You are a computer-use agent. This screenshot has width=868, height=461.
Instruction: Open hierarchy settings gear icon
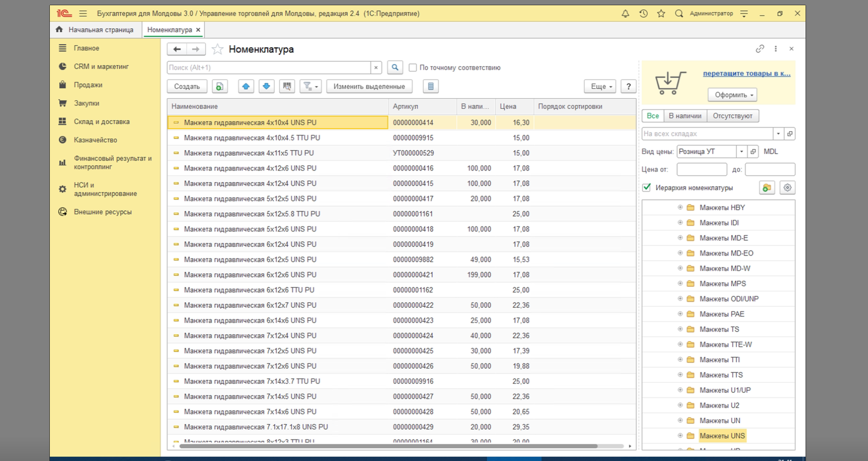pos(787,188)
